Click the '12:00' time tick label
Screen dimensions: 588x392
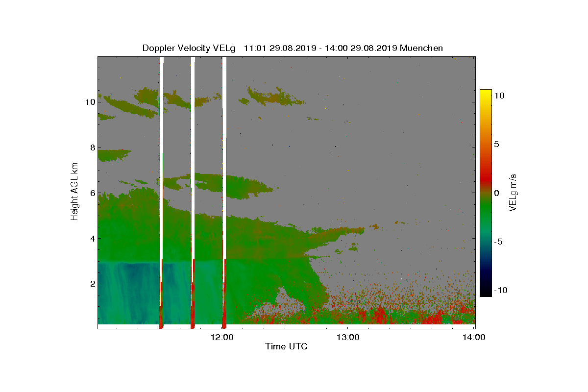point(222,337)
